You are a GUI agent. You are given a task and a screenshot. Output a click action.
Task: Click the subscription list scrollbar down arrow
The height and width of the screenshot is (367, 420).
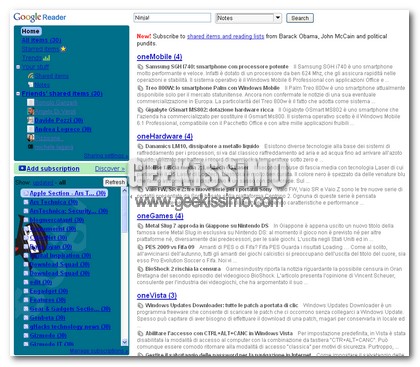125,342
